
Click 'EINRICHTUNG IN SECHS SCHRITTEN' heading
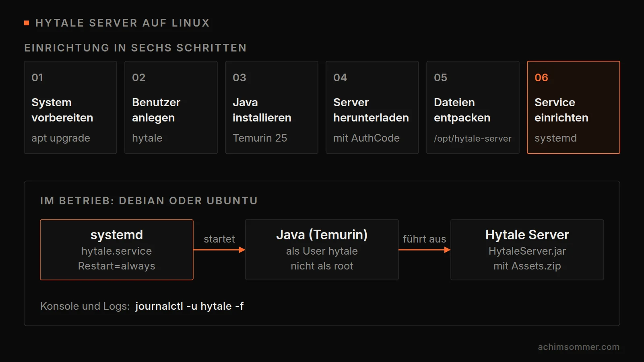pos(135,48)
